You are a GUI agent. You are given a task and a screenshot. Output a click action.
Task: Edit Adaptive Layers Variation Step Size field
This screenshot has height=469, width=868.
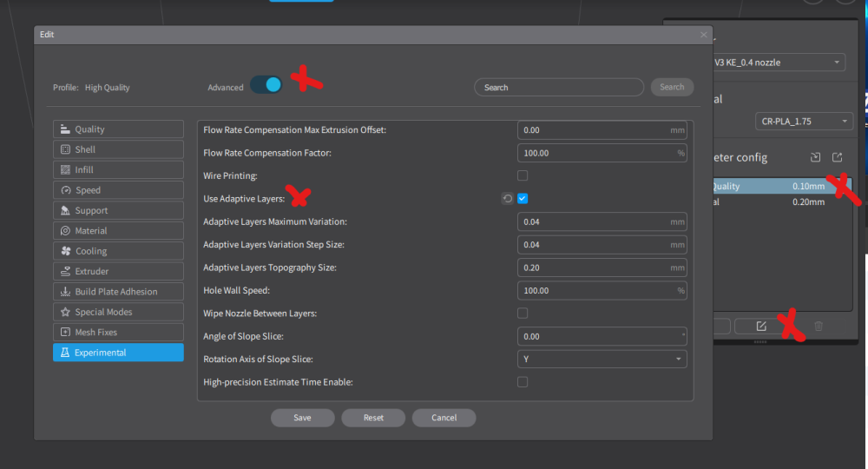pyautogui.click(x=602, y=245)
